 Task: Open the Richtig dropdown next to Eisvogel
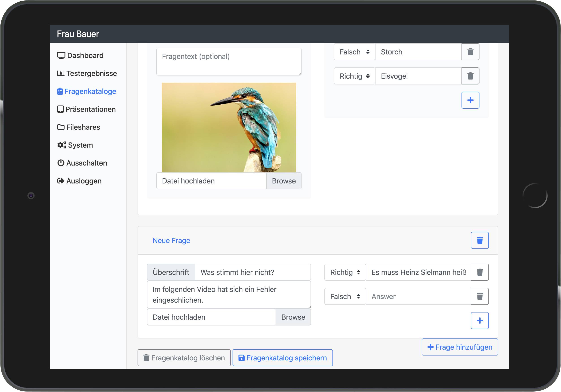click(354, 76)
